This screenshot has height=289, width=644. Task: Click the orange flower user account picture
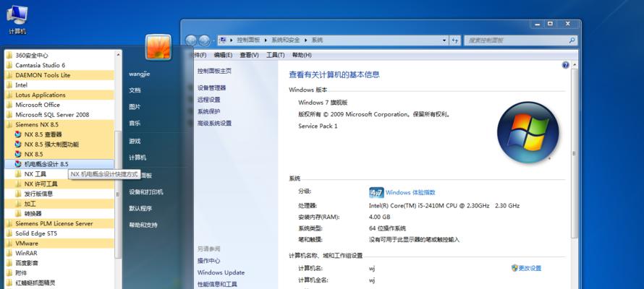158,47
